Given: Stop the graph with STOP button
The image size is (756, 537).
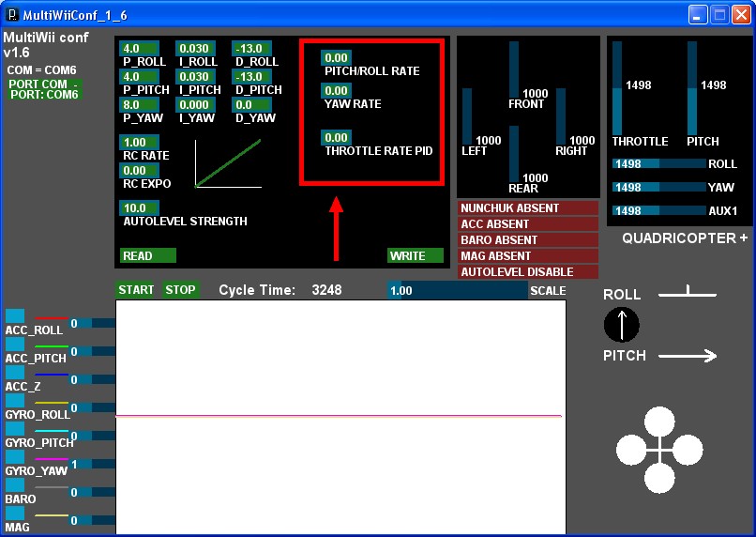Looking at the screenshot, I should click(x=180, y=290).
